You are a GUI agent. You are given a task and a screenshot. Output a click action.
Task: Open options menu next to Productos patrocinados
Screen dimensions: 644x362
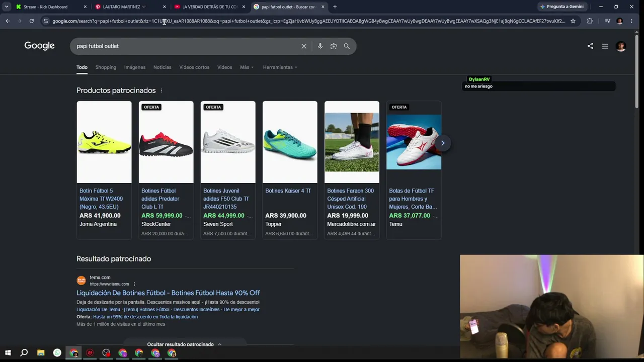point(162,90)
